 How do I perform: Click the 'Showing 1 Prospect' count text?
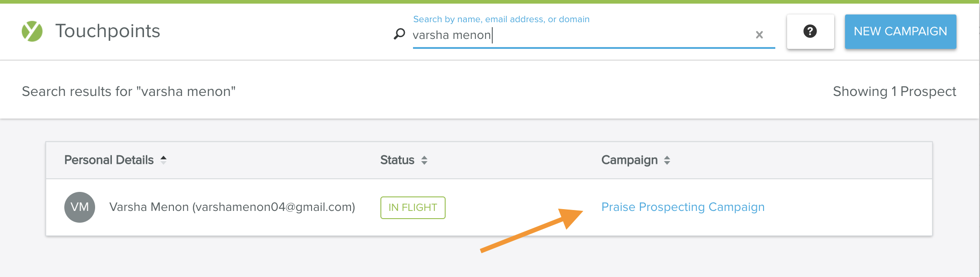[x=894, y=91]
